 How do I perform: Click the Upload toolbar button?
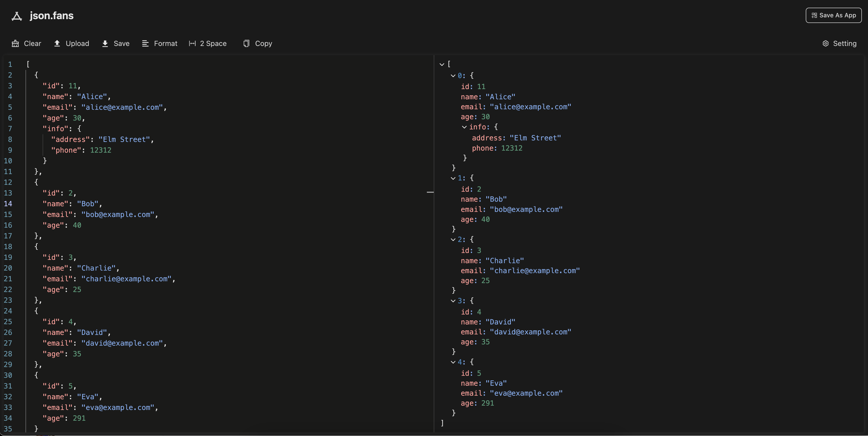point(71,43)
